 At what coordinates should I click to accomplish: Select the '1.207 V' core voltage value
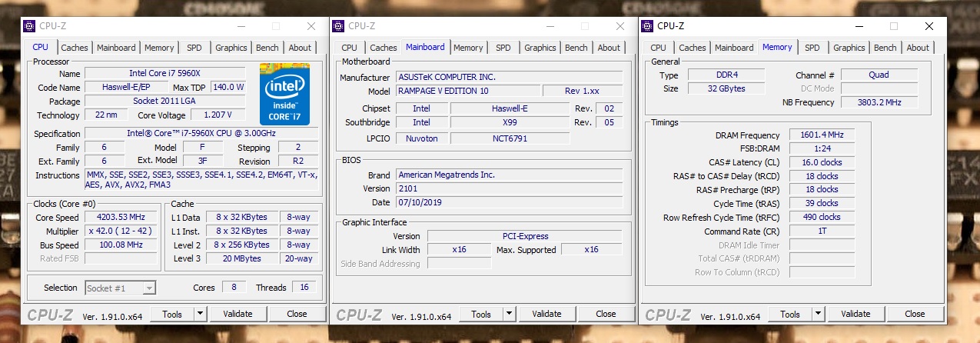tap(218, 115)
